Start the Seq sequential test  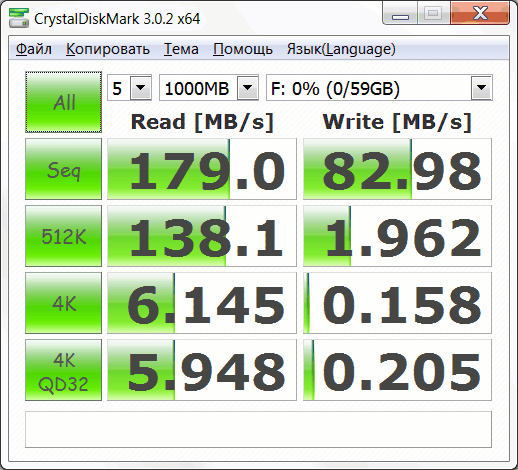tap(63, 169)
